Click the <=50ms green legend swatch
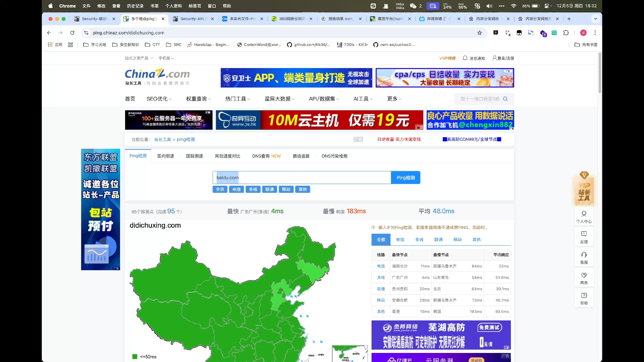The image size is (644, 362). (135, 357)
